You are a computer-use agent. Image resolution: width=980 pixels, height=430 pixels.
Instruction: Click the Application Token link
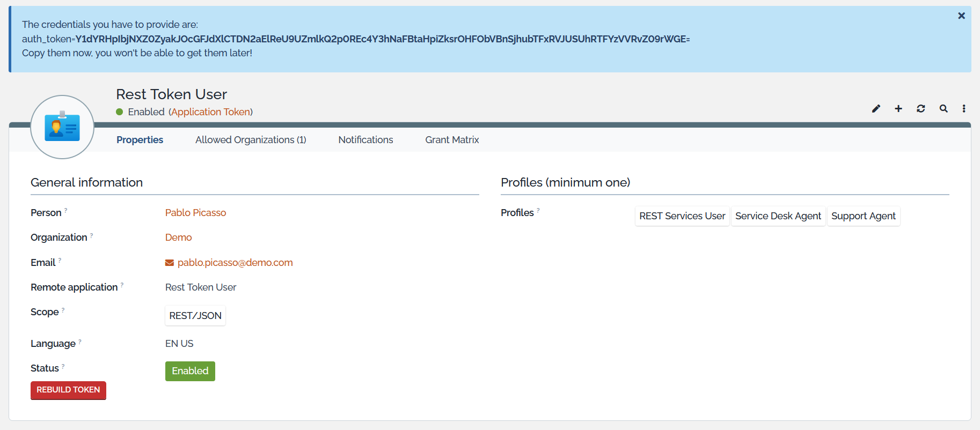tap(210, 112)
